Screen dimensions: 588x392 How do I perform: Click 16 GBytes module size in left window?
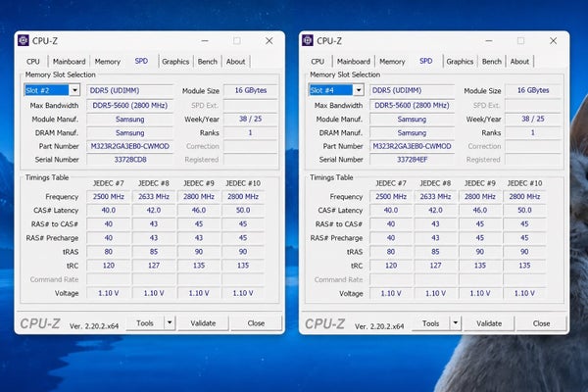click(251, 90)
